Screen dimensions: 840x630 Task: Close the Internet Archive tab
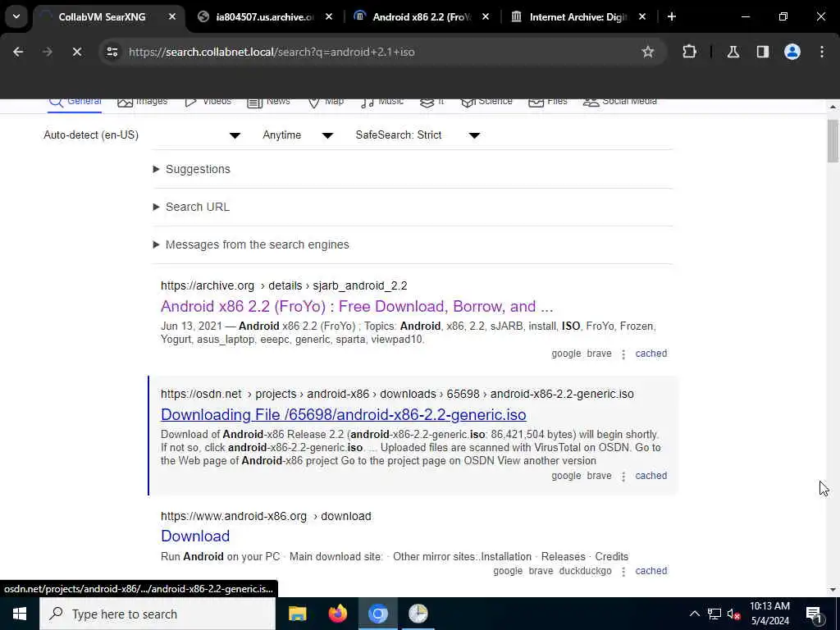[x=642, y=16]
